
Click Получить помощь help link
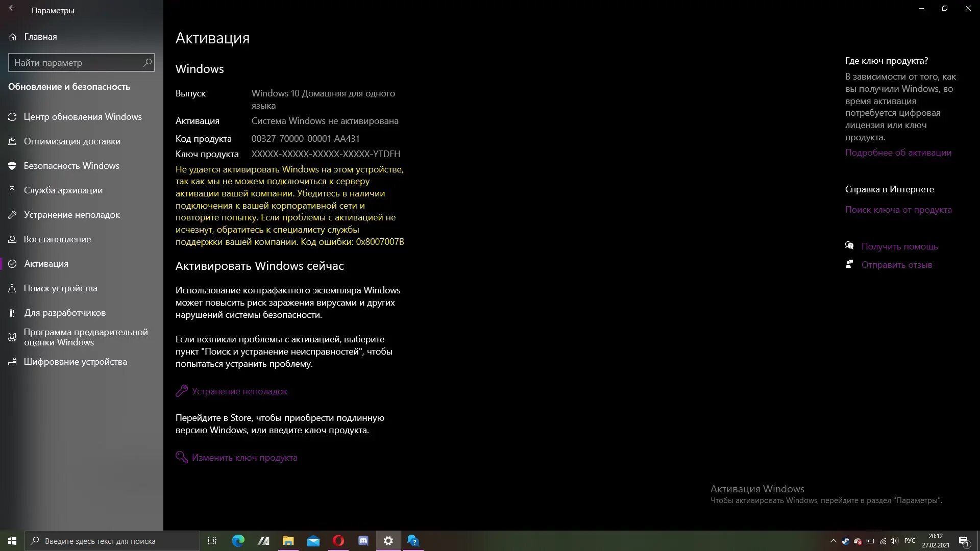(x=899, y=246)
